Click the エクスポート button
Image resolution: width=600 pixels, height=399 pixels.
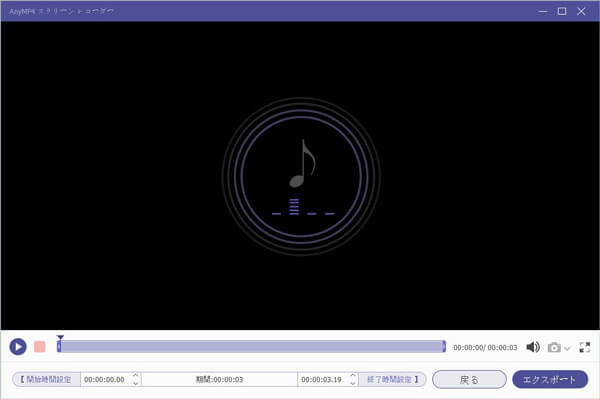click(x=550, y=379)
